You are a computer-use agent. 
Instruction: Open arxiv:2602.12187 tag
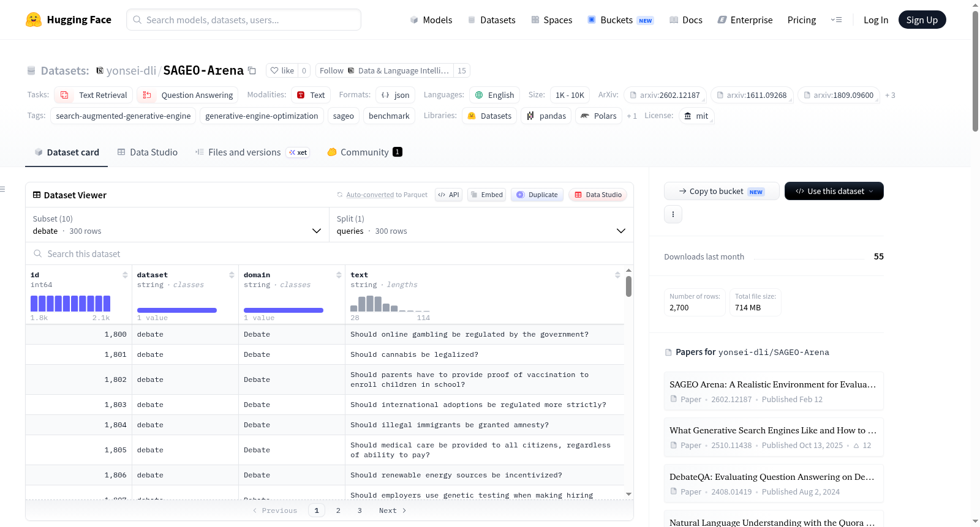pyautogui.click(x=665, y=95)
